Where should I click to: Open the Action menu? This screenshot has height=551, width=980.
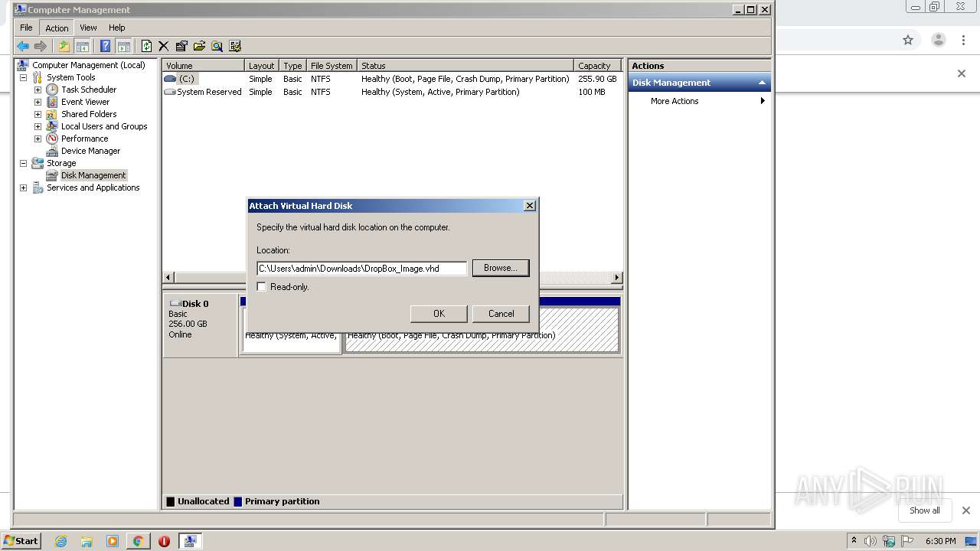[57, 28]
